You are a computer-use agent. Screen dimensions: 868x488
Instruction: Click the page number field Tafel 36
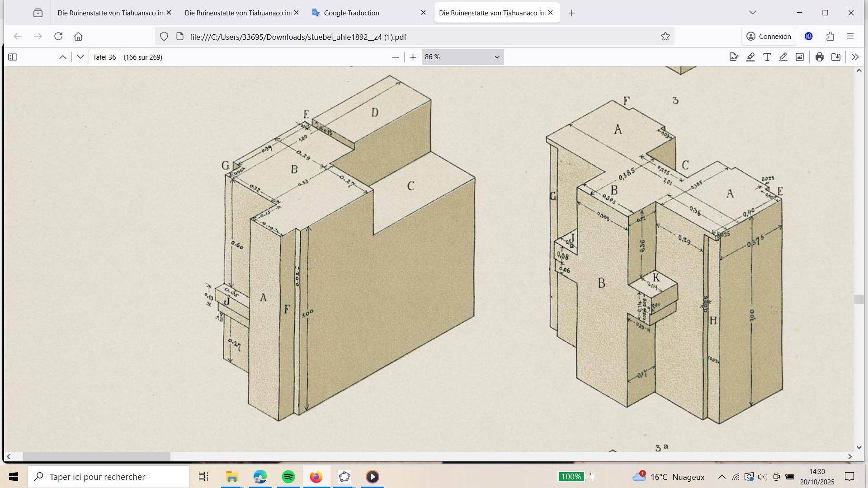tap(104, 57)
